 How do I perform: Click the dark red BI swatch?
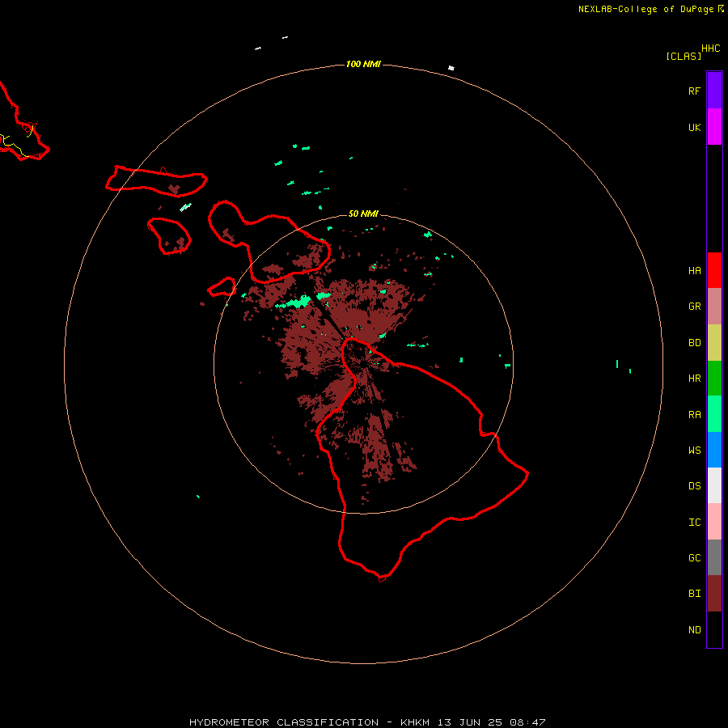pos(714,594)
